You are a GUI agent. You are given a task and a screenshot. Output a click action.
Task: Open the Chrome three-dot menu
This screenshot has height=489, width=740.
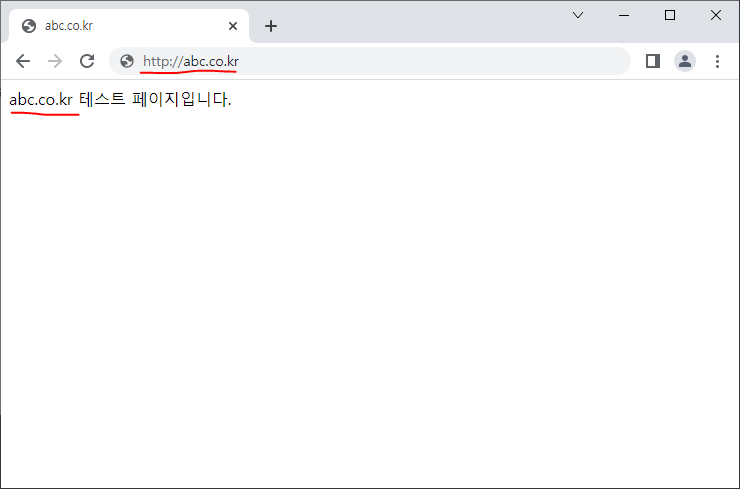click(717, 61)
